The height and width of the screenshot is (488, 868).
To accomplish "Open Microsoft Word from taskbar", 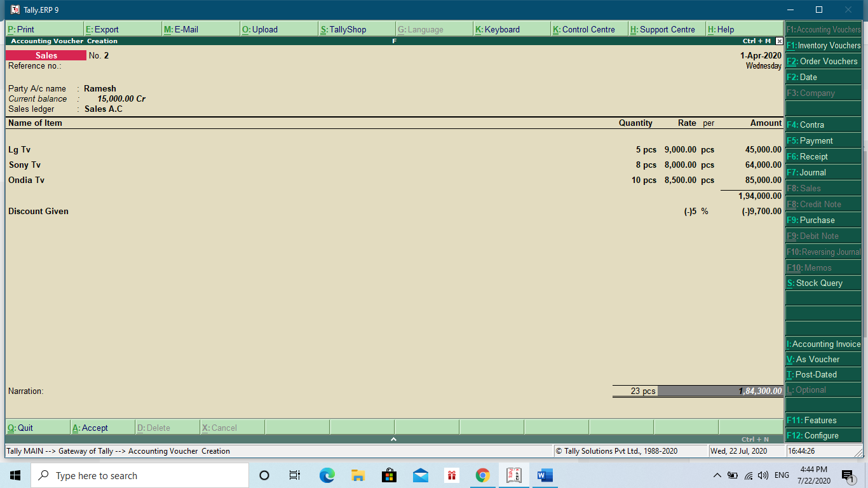I will pyautogui.click(x=545, y=475).
